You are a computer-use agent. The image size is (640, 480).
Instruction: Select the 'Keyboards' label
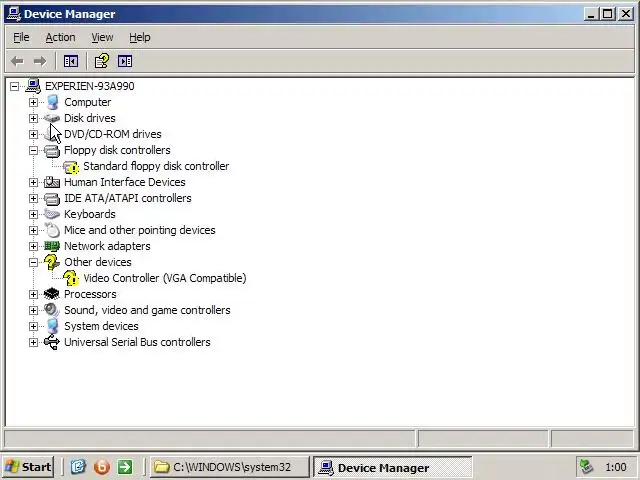coord(90,214)
